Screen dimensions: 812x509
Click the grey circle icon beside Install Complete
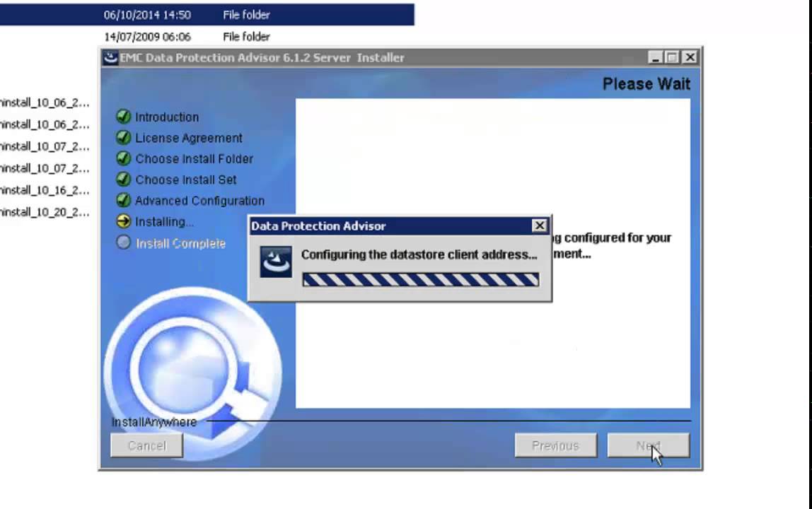pos(123,242)
